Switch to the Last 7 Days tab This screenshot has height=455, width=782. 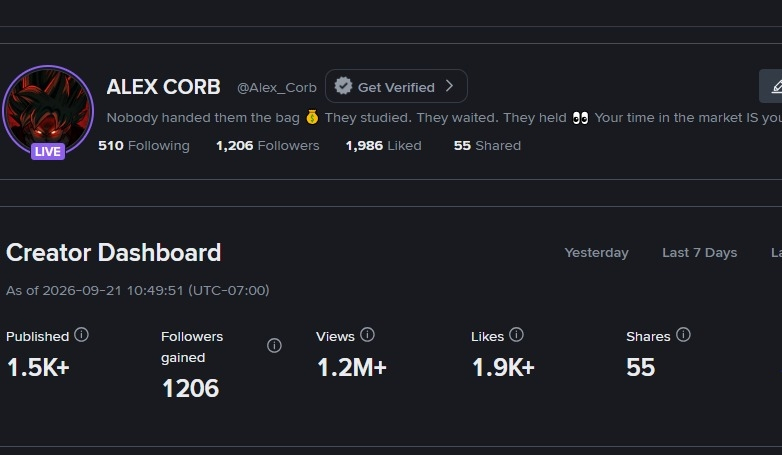tap(700, 252)
